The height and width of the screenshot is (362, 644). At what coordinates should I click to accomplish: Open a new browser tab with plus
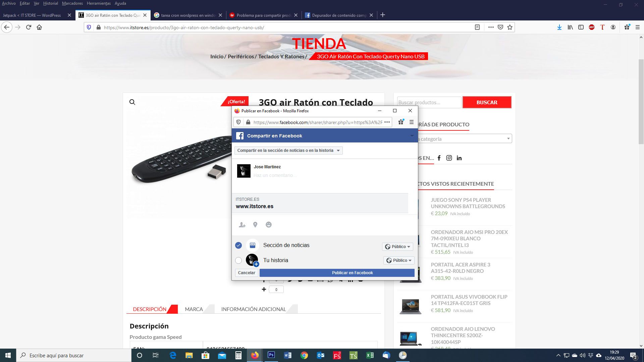click(x=383, y=15)
